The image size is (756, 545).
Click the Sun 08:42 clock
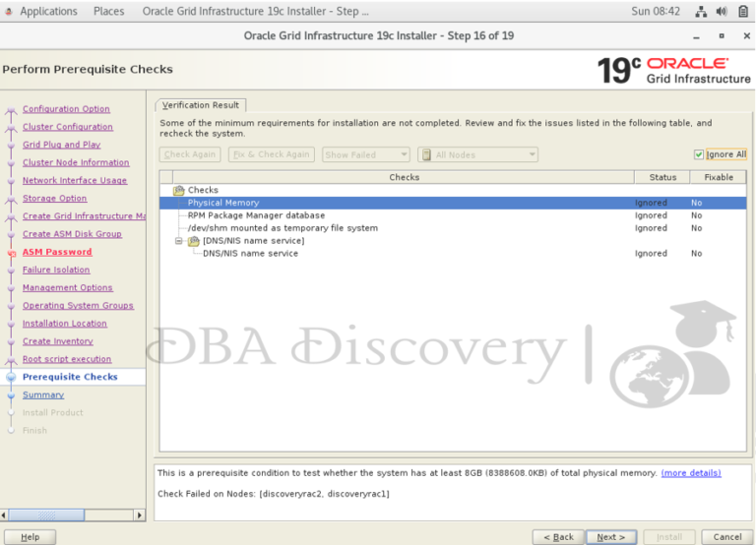pyautogui.click(x=656, y=12)
